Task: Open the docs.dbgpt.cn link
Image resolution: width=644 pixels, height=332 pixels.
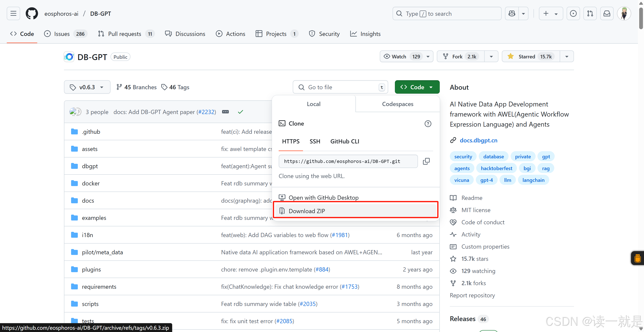Action: coord(478,140)
